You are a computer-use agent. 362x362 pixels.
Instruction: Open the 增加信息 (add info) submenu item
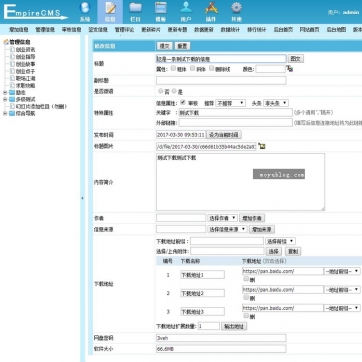tap(19, 30)
